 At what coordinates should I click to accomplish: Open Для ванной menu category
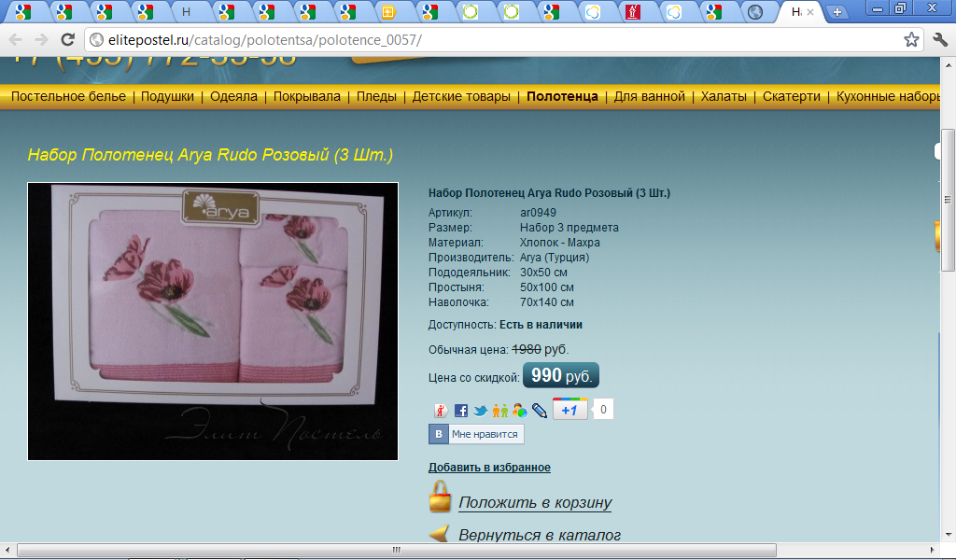click(650, 96)
